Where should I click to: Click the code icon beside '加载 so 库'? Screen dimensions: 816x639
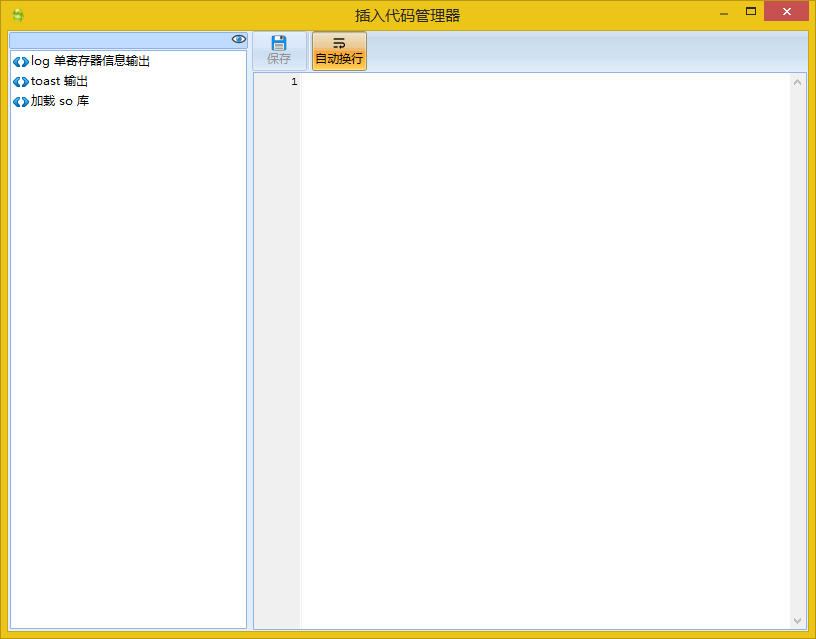21,101
